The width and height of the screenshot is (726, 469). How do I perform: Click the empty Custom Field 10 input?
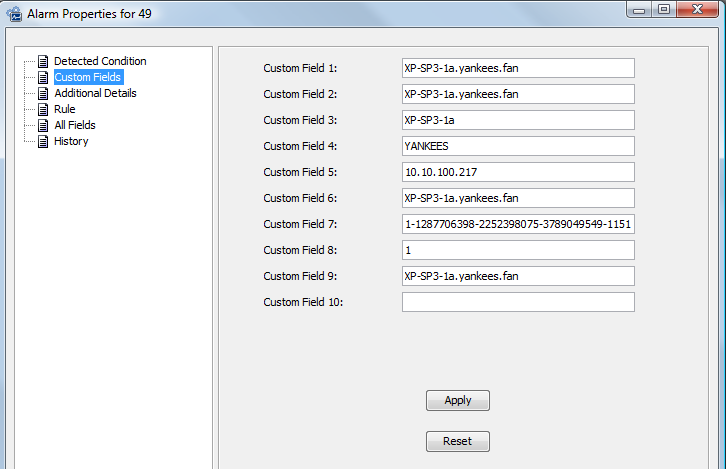(x=518, y=302)
